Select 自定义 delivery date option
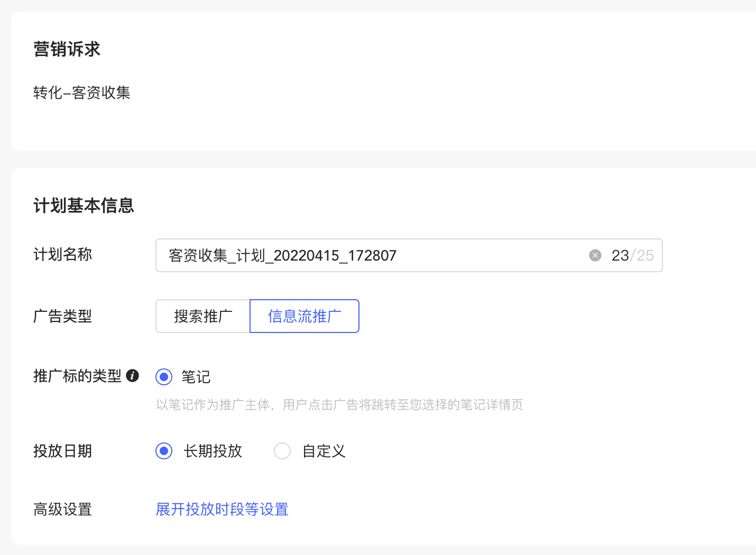Image resolution: width=756 pixels, height=555 pixels. (x=282, y=451)
